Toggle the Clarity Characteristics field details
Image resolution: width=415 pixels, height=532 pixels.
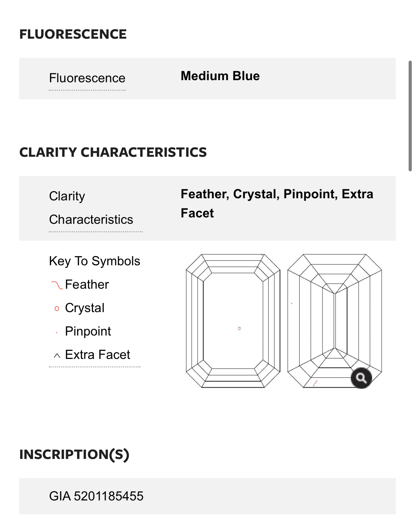[x=90, y=207]
